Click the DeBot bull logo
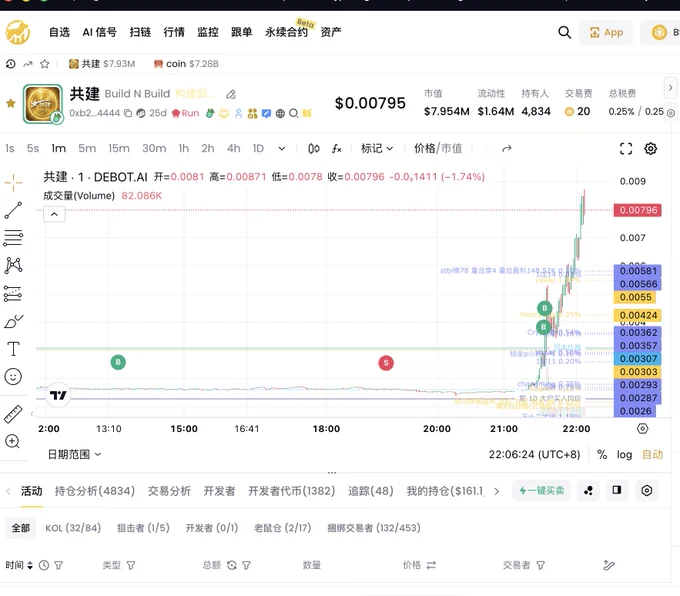Screen dimensions: 680x596 tap(18, 32)
